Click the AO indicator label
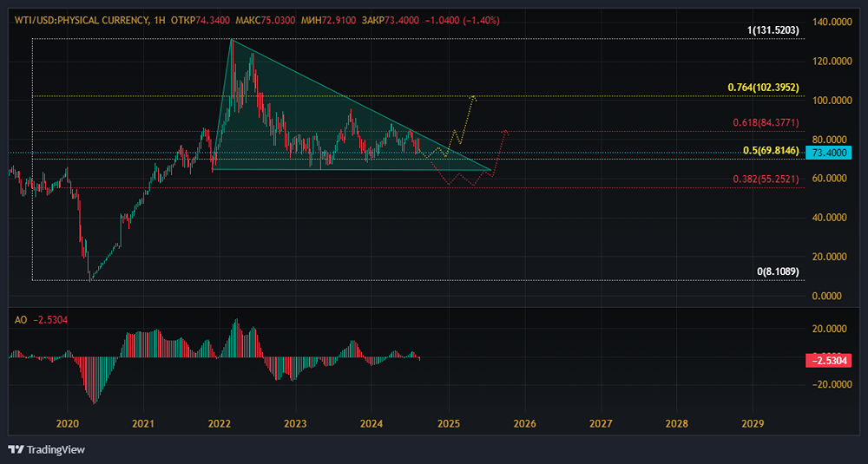This screenshot has height=464, width=868. 20,320
